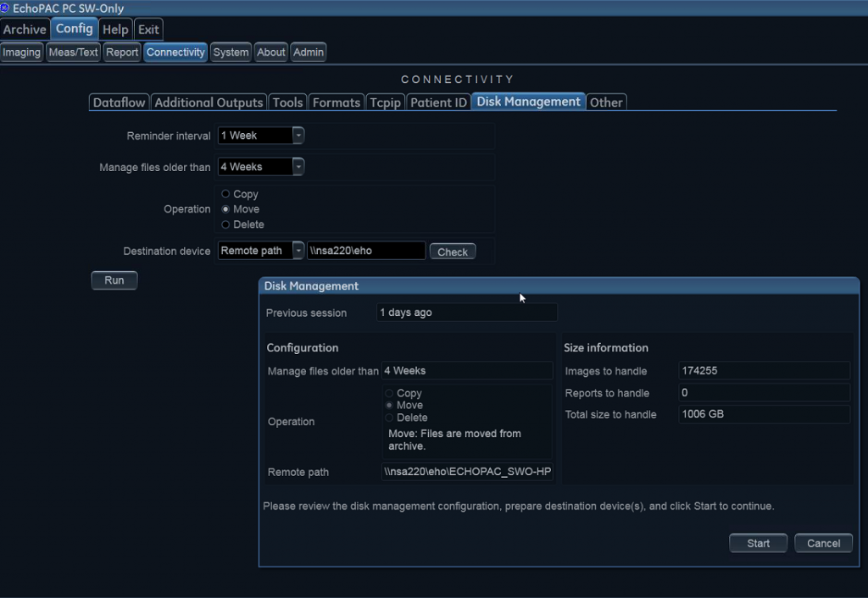
Task: Open the Report config tab
Action: [122, 52]
